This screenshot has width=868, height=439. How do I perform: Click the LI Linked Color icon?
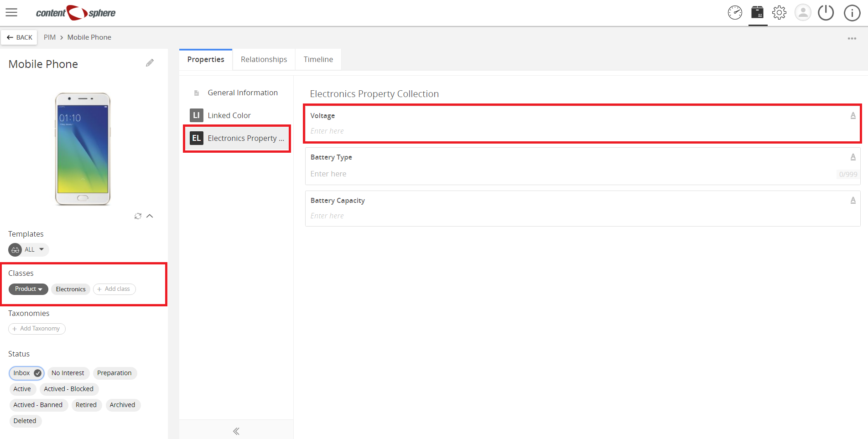point(196,115)
